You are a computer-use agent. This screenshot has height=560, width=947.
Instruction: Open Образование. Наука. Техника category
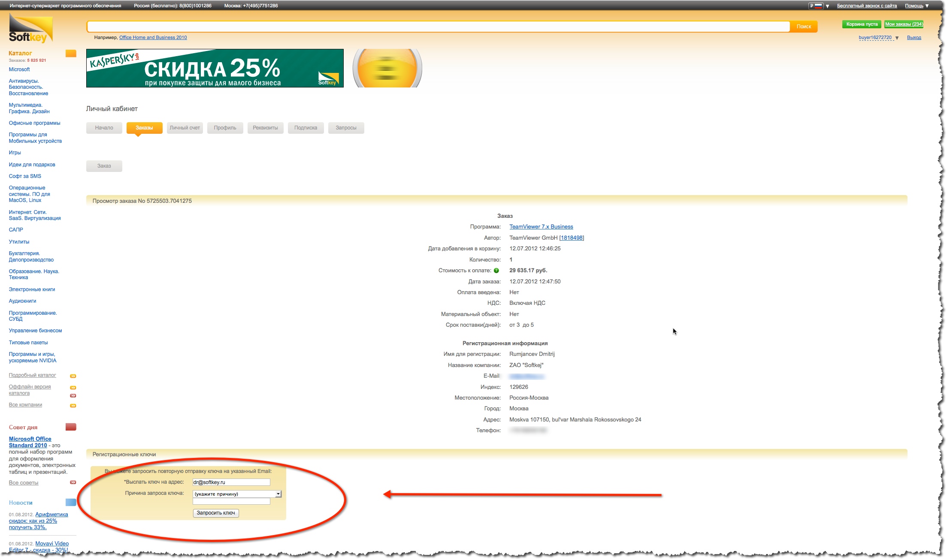coord(34,274)
